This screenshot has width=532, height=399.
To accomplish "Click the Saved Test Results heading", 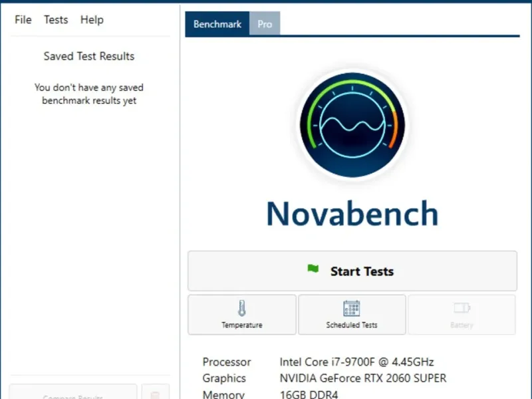I will click(x=89, y=56).
